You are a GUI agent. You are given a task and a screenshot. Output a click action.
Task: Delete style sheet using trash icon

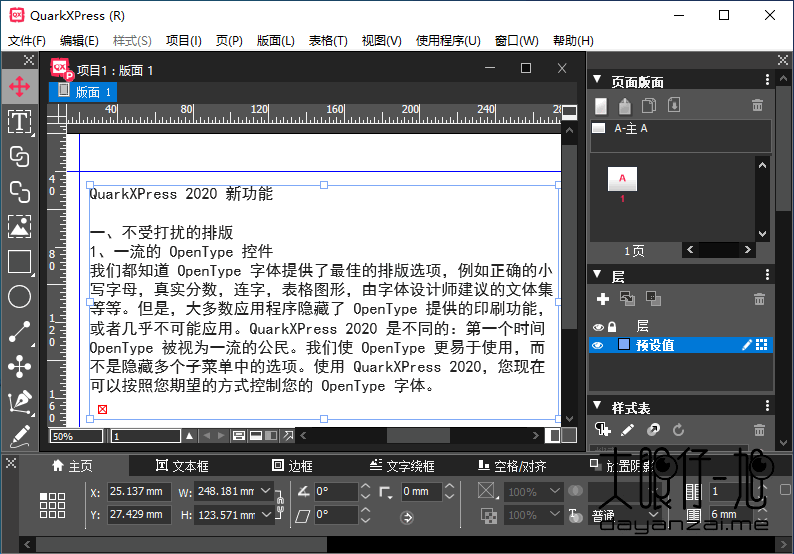point(759,430)
